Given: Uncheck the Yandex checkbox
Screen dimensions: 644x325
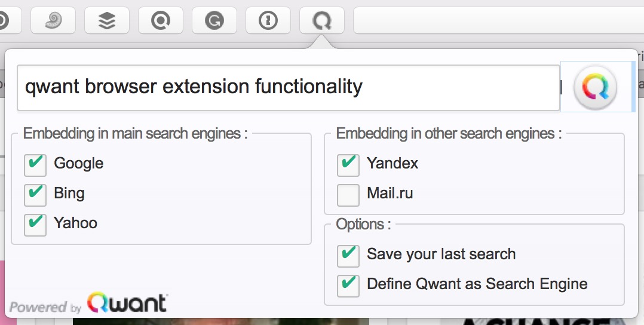Looking at the screenshot, I should point(348,165).
